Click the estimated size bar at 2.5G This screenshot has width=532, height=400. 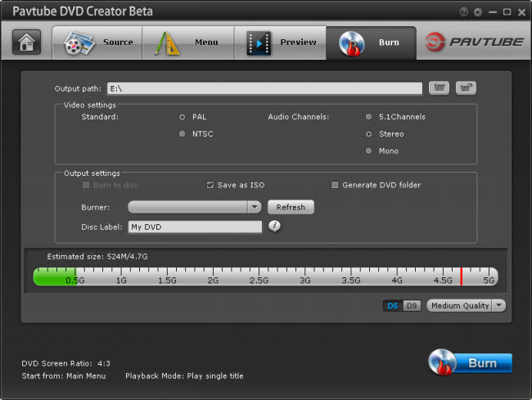259,276
